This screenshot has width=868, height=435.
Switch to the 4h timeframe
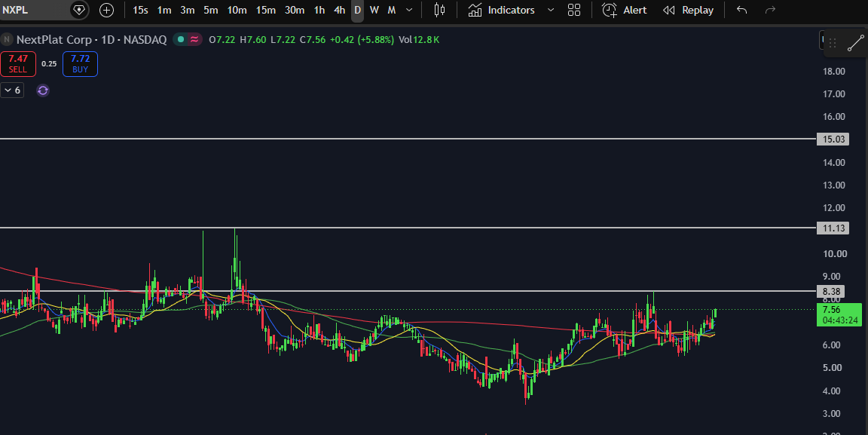tap(339, 10)
